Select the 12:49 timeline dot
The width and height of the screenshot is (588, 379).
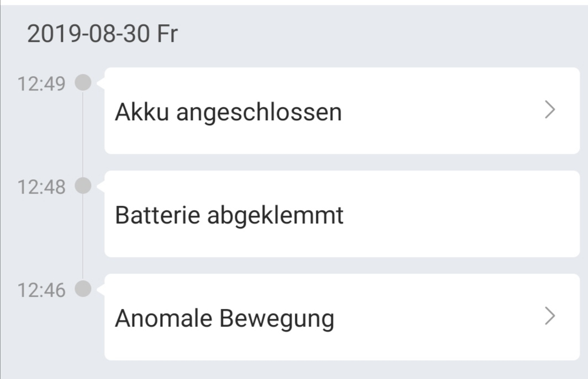[83, 83]
